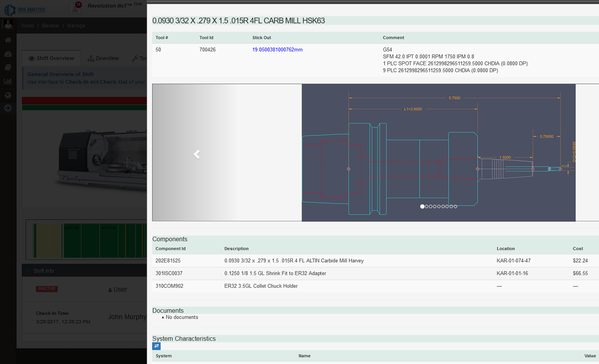Select the dashboard gauge icon in sidebar
The width and height of the screenshot is (599, 364).
7,53
